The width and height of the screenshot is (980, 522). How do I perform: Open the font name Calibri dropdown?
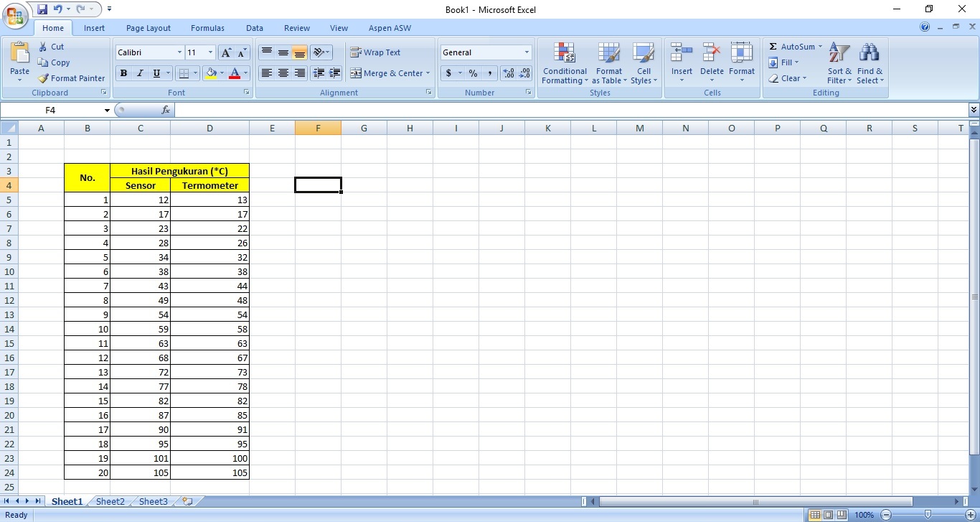tap(179, 52)
